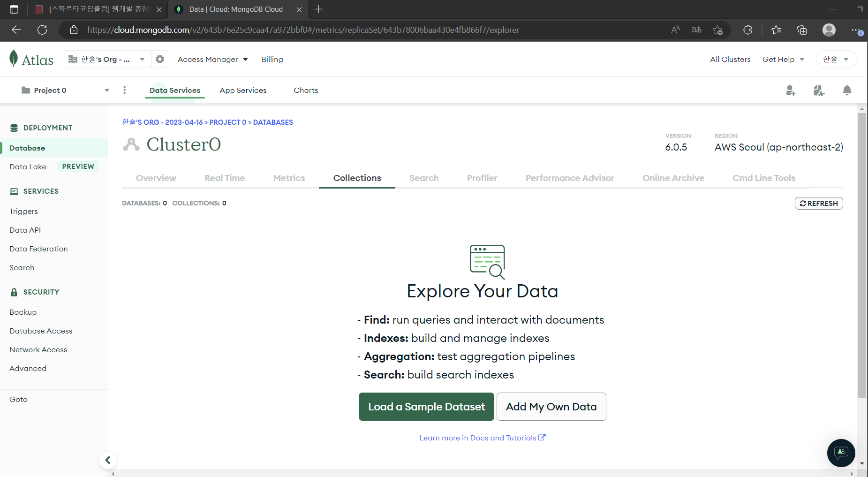Viewport: 868px width, 477px height.
Task: Open the Billing link
Action: [x=272, y=59]
